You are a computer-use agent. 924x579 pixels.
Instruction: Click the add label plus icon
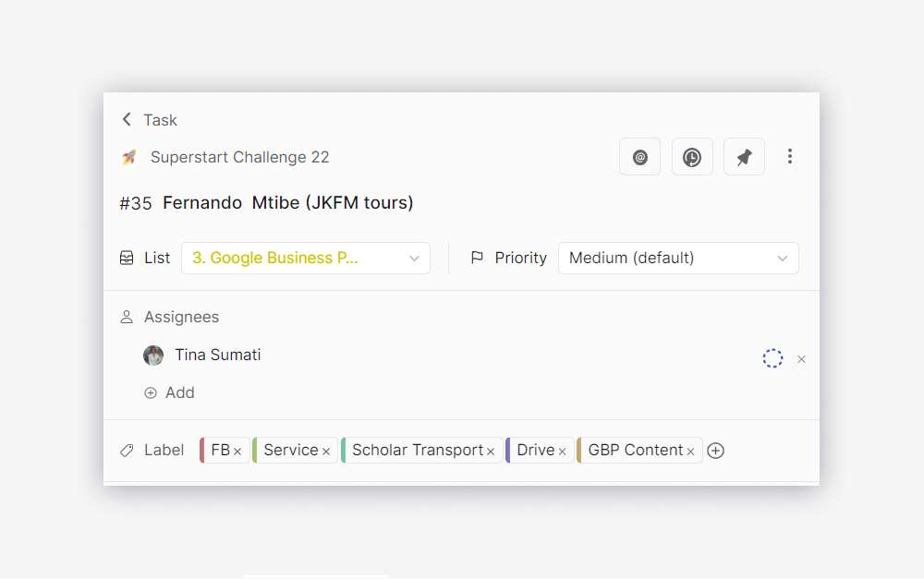pyautogui.click(x=715, y=451)
